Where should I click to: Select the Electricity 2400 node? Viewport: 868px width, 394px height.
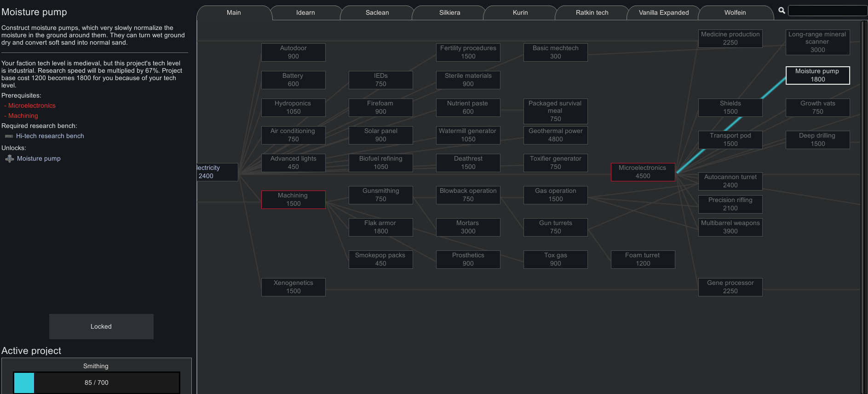(x=217, y=172)
